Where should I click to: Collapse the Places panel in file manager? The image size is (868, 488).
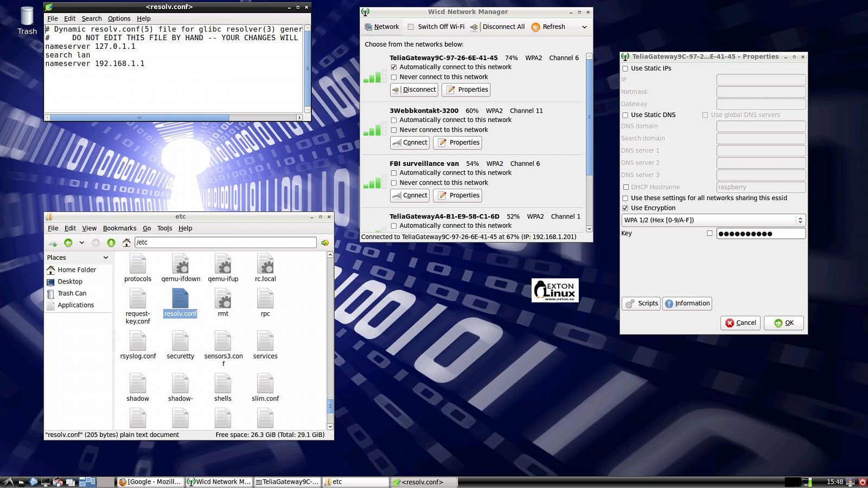[106, 257]
